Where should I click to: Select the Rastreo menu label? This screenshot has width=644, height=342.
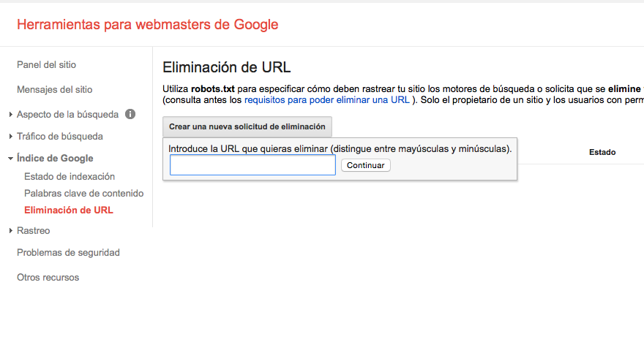click(33, 230)
